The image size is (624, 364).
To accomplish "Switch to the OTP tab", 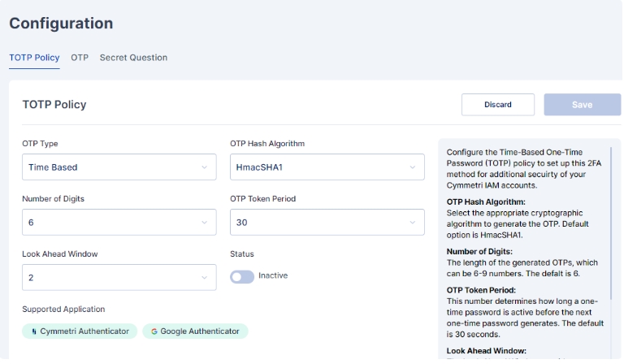I will (x=80, y=58).
